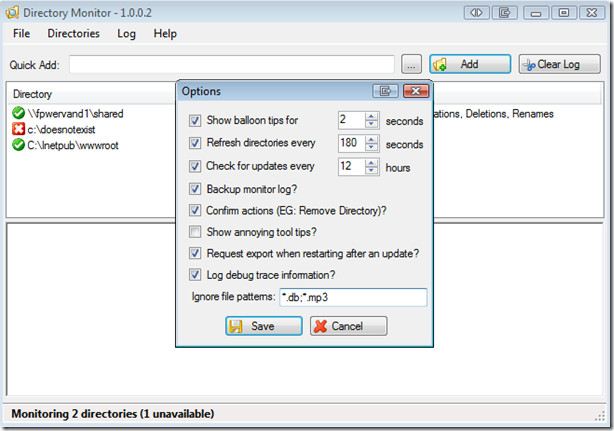The height and width of the screenshot is (431, 614).
Task: Click green check icon for \\fpwervand1\shared
Action: (18, 113)
